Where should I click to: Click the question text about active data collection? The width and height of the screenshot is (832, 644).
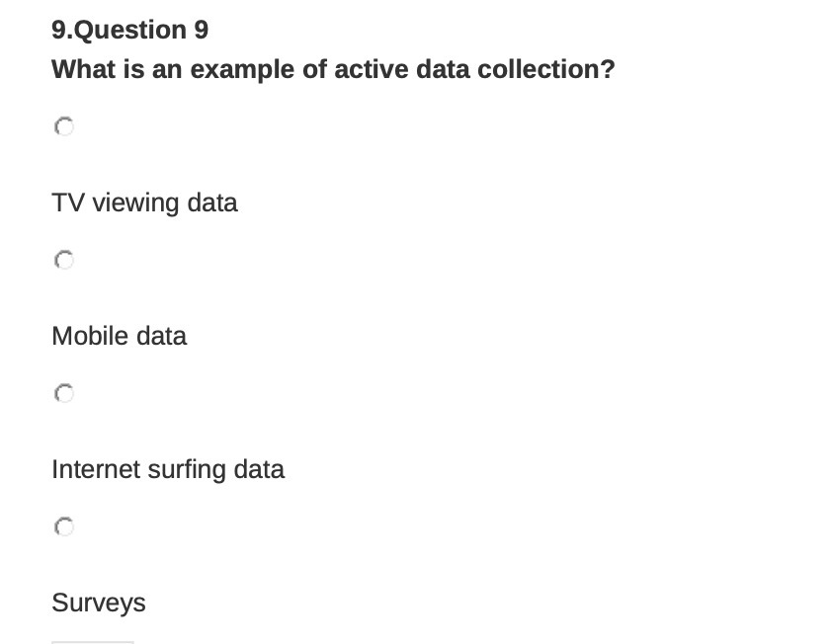[x=333, y=69]
